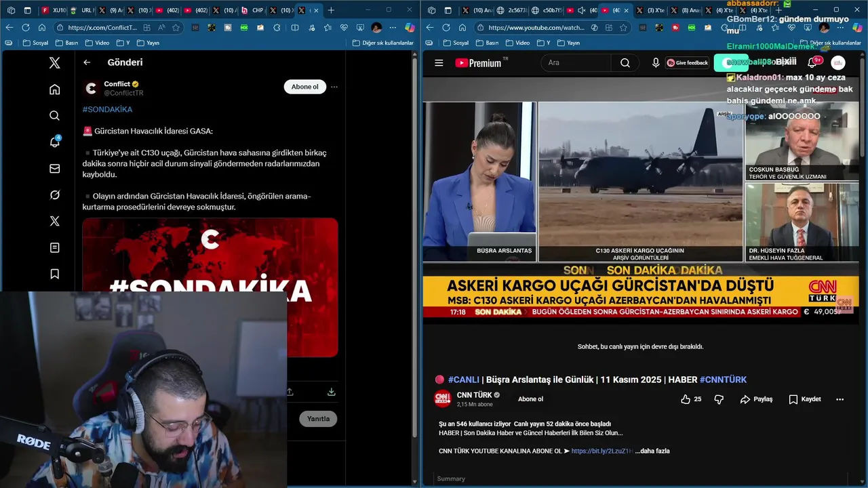Submit YouTube search magnifier button
This screenshot has height=488, width=868.
coord(625,63)
